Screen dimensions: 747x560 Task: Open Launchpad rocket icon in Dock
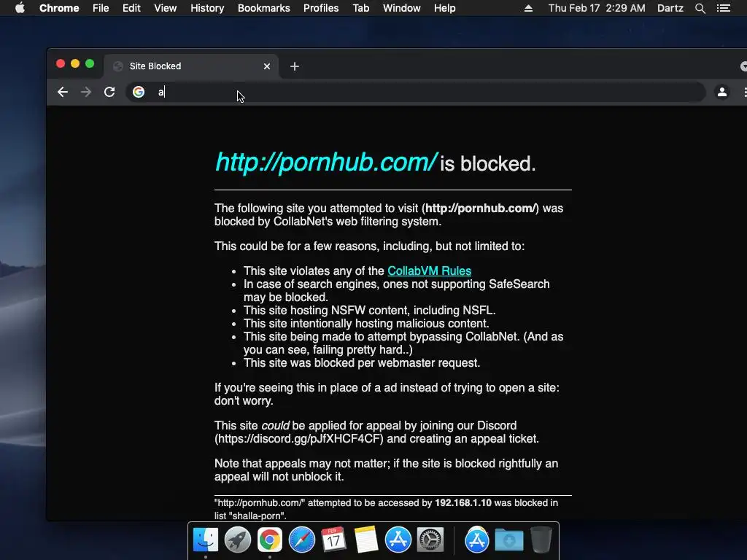pos(238,540)
